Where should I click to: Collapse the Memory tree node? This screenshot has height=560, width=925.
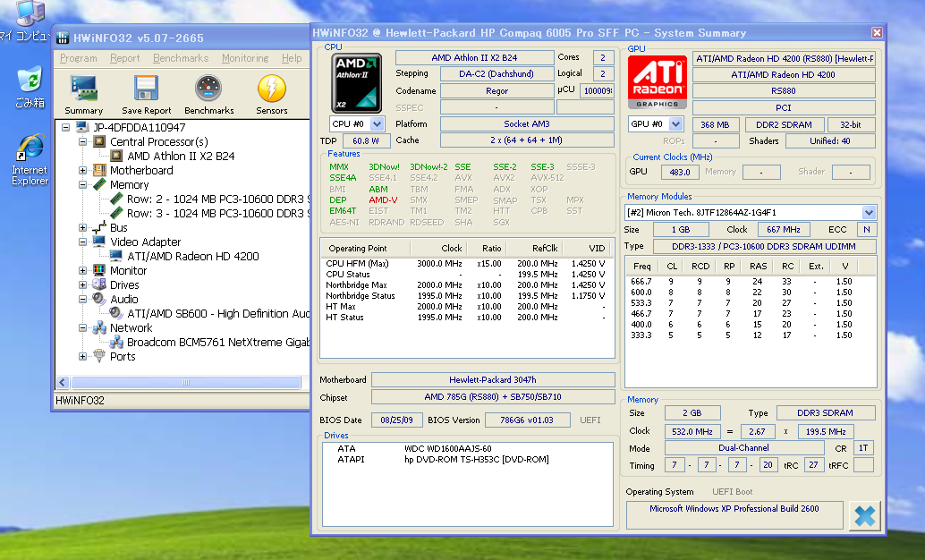point(83,185)
